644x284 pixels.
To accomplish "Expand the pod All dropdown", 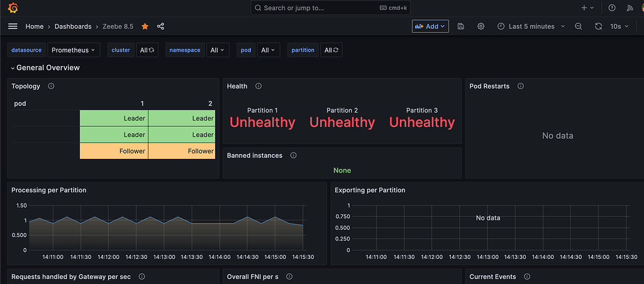I will point(269,50).
